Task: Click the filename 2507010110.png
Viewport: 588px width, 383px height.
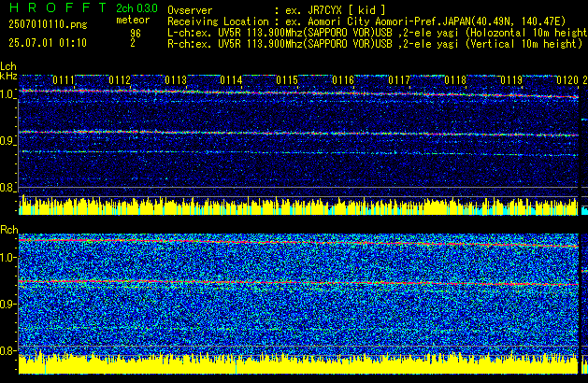Action: click(48, 24)
